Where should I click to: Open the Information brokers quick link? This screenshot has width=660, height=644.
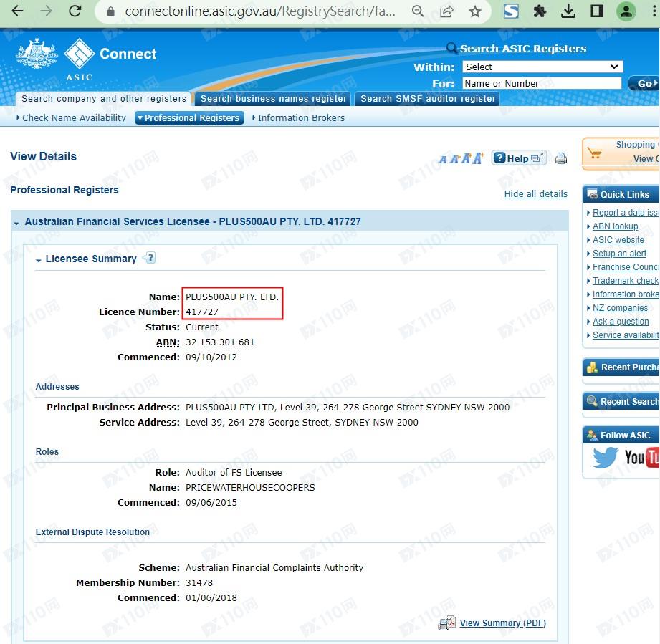[x=626, y=294]
